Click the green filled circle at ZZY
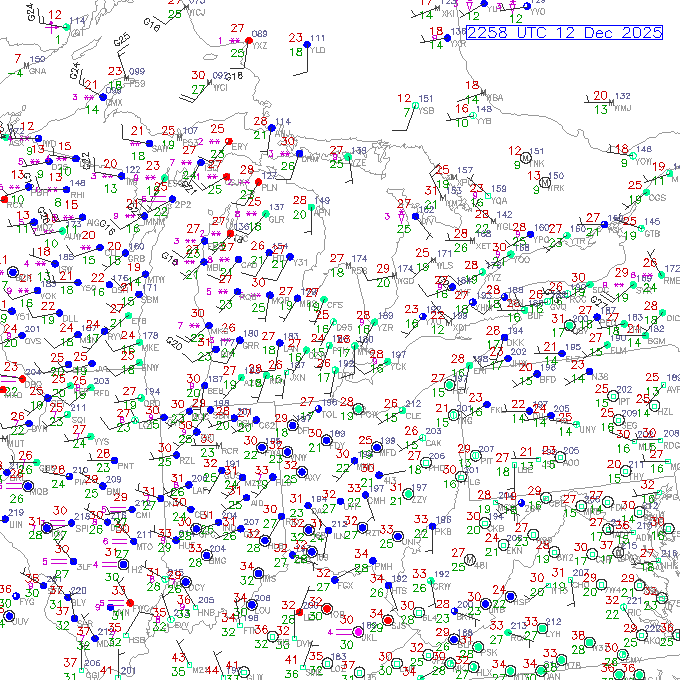This screenshot has height=680, width=680. [x=408, y=494]
